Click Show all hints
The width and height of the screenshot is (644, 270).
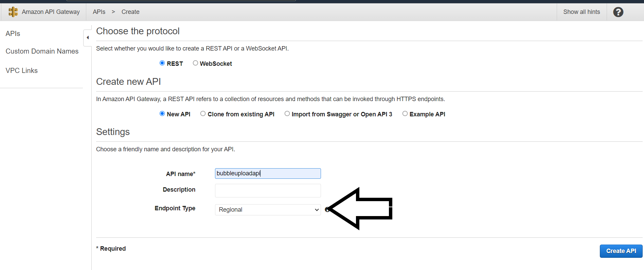coord(582,12)
